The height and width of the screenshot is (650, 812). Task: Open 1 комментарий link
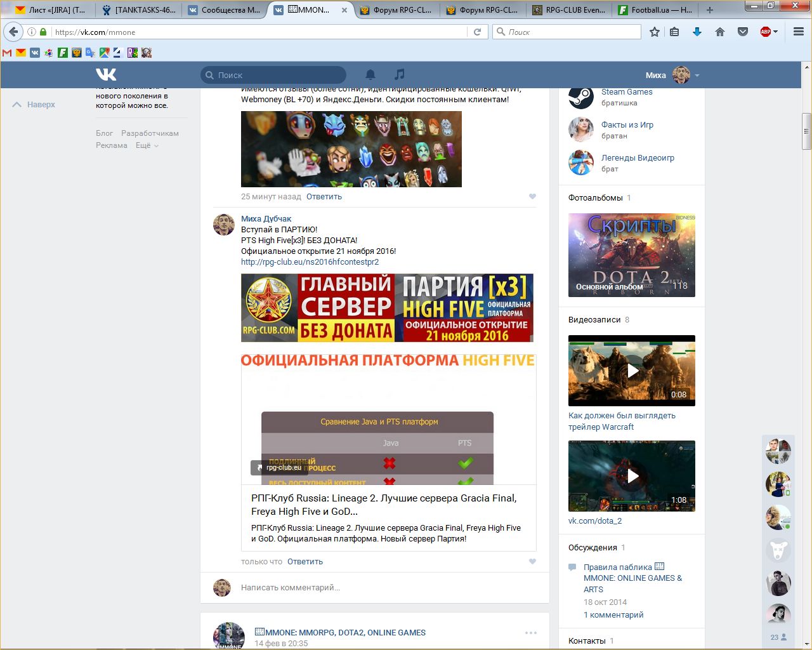pos(613,614)
